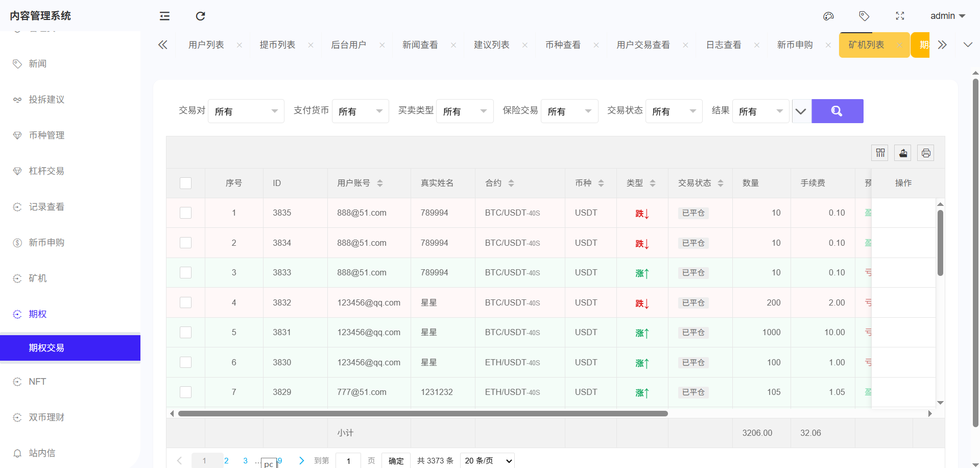Click the 确定 button in pagination
980x468 pixels.
pos(396,460)
